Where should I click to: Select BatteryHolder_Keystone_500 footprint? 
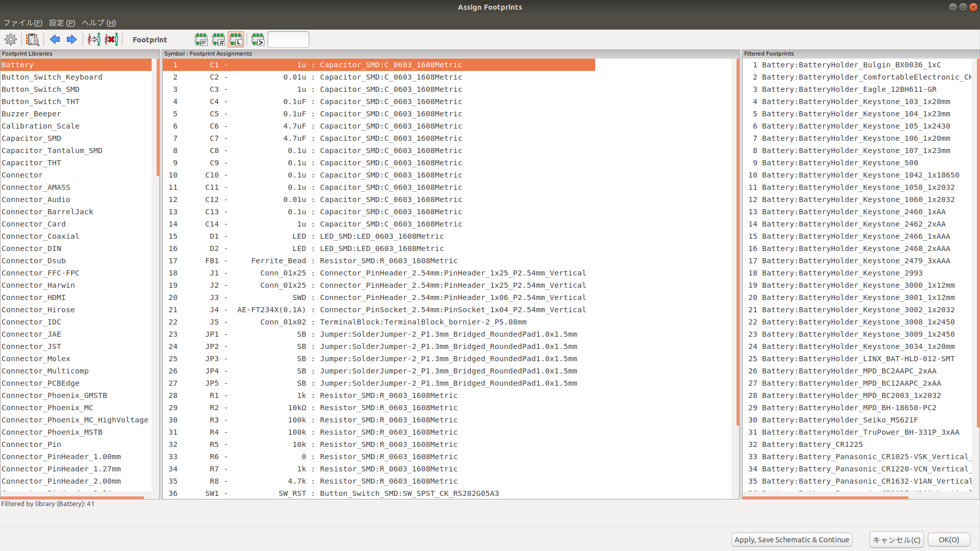(857, 163)
